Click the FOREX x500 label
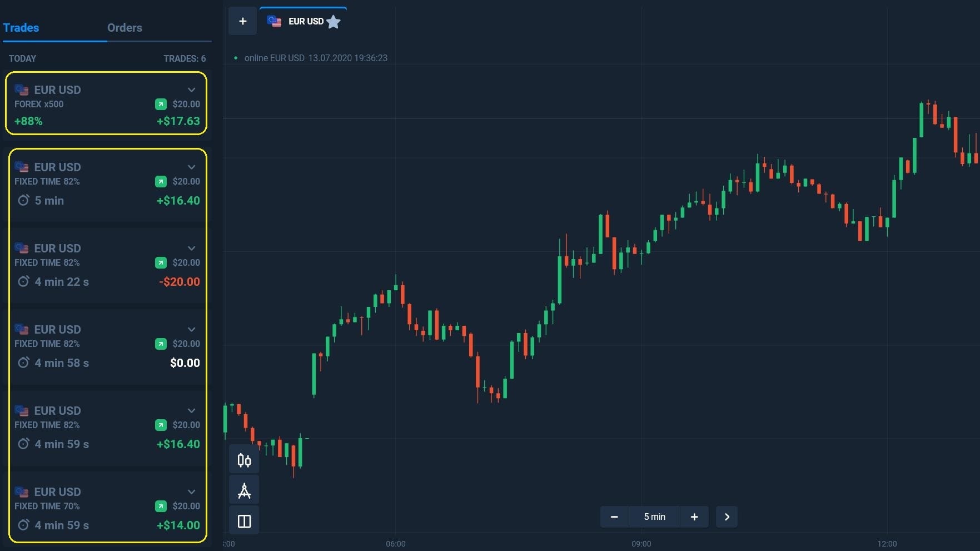Screen dimensions: 980x551 click(39, 104)
